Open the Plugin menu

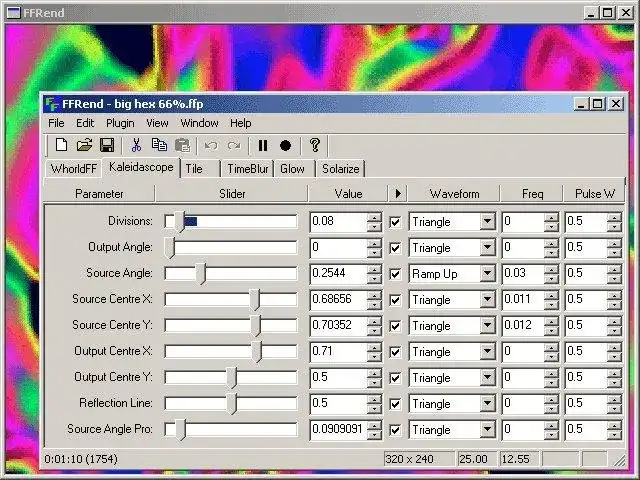tap(120, 123)
